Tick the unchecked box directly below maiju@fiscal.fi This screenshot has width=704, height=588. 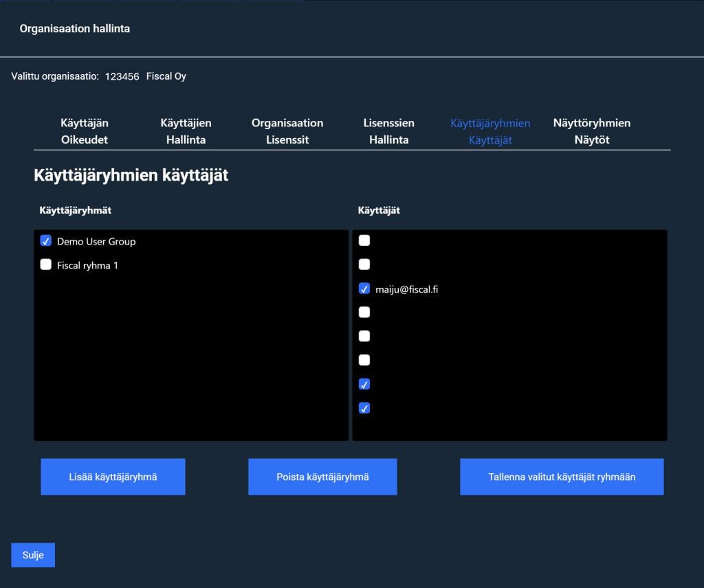click(364, 313)
